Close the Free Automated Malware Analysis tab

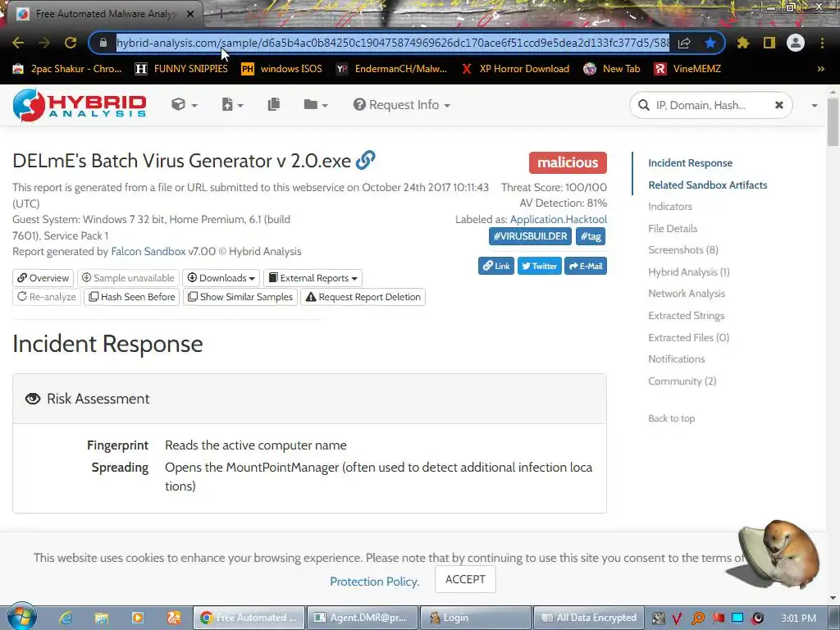pos(190,15)
